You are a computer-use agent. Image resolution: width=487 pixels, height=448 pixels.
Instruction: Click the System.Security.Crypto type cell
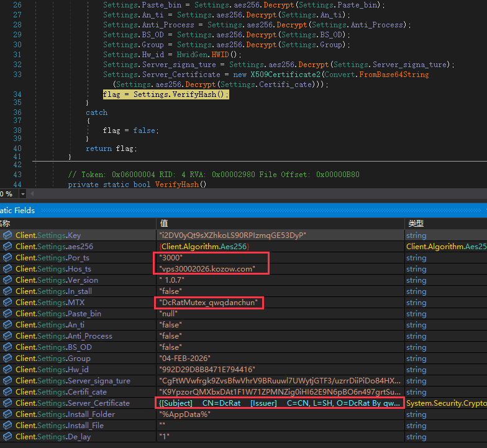[446, 403]
